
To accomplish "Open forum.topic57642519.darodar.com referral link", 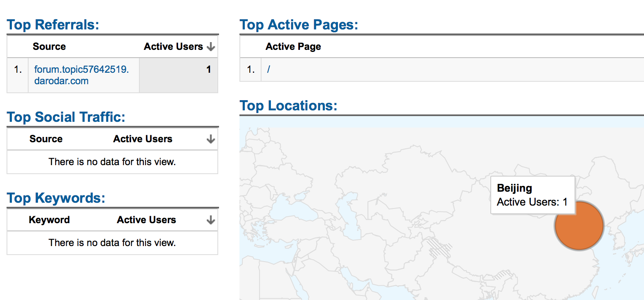I will 82,75.
